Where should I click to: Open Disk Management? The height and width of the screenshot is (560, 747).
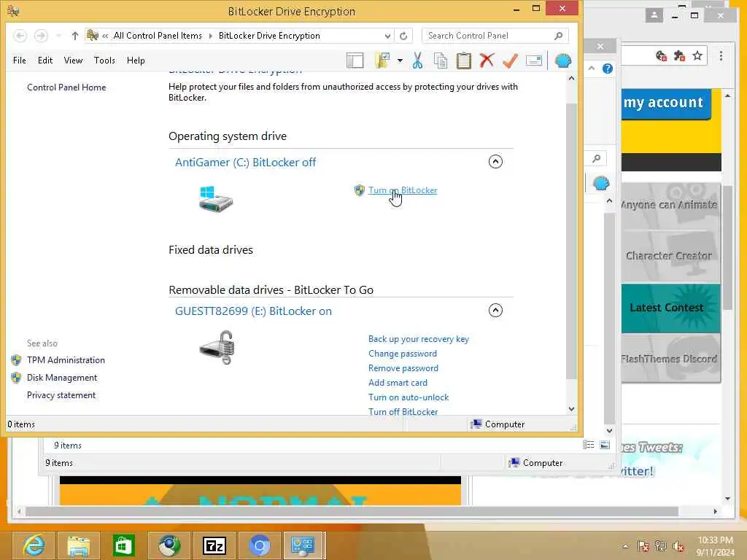[x=62, y=378]
